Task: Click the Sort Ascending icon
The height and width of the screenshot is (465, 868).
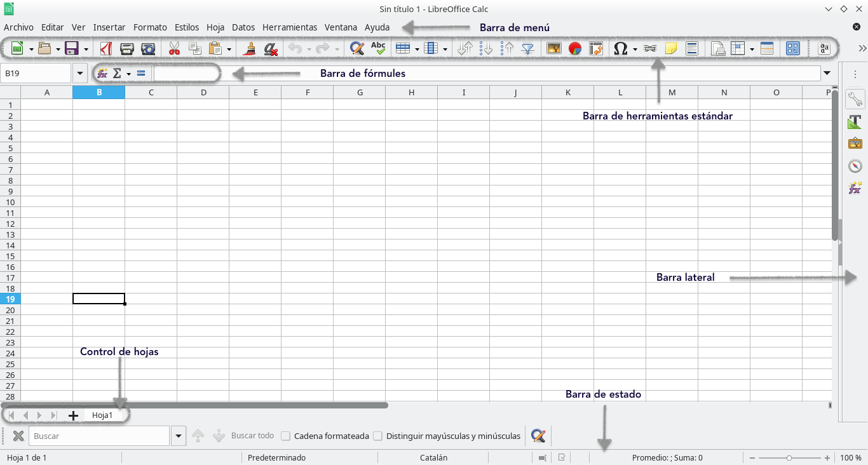Action: (486, 48)
